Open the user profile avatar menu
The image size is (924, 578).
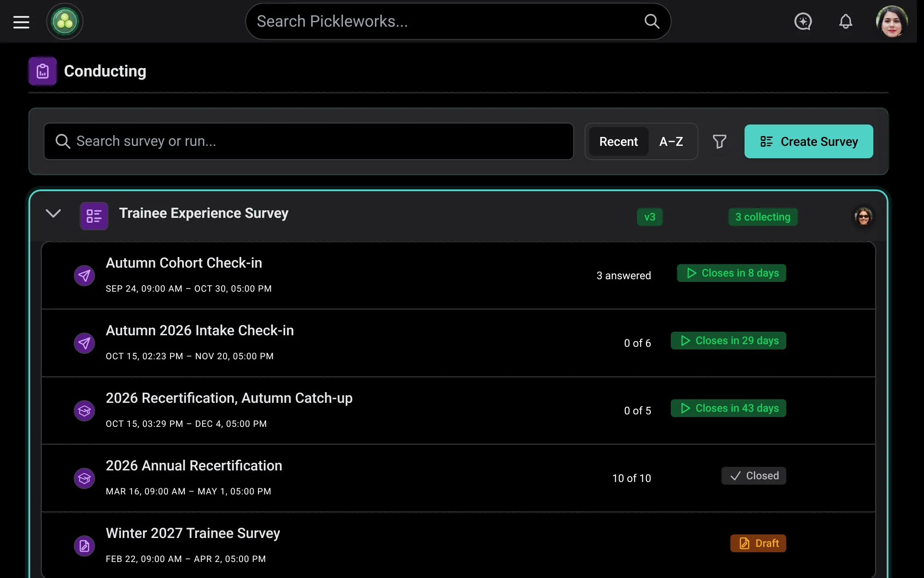[892, 21]
